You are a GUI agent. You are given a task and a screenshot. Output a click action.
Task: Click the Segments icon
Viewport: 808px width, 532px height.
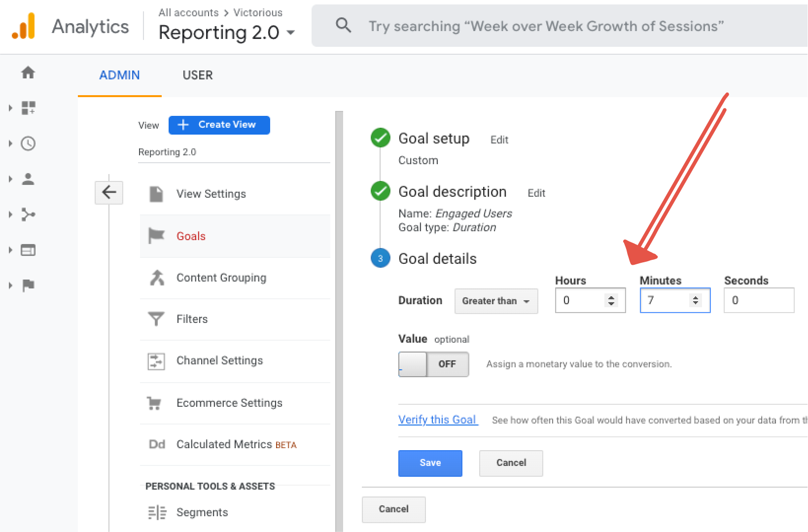tap(157, 513)
